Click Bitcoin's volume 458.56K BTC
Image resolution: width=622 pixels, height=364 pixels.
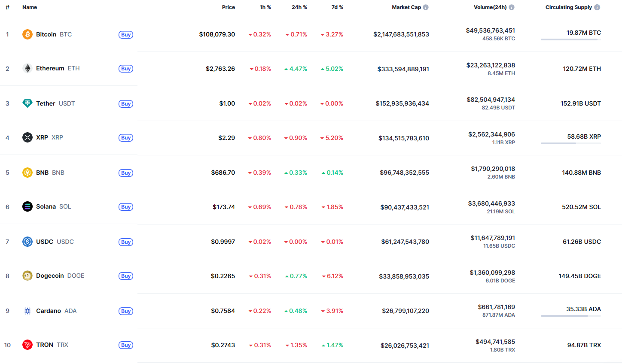click(x=499, y=39)
